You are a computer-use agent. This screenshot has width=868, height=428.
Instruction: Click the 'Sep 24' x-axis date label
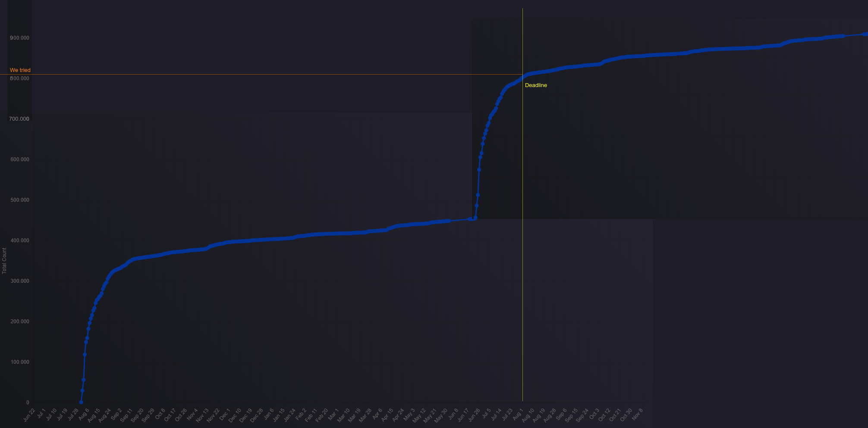[x=582, y=415]
